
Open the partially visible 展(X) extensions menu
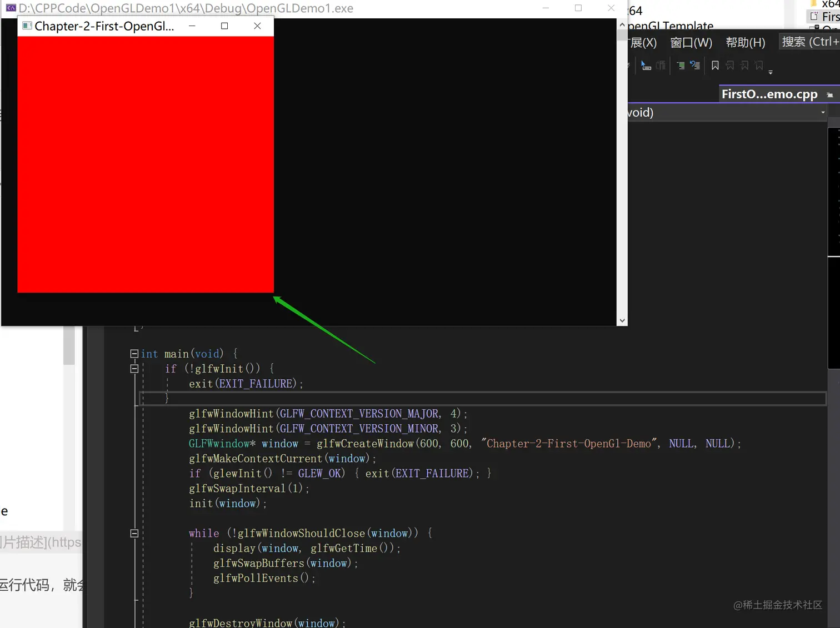[643, 43]
